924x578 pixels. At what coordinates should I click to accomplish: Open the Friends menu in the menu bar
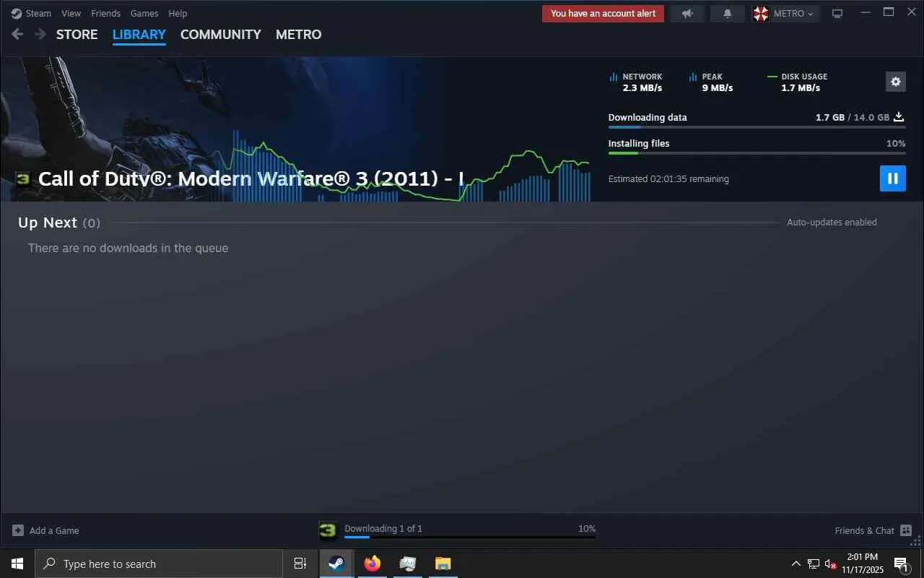click(105, 13)
